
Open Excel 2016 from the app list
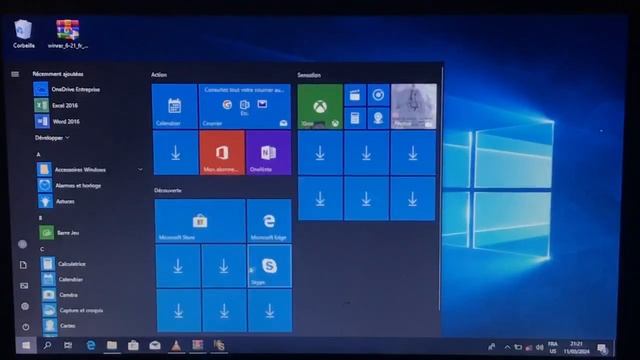coord(56,105)
